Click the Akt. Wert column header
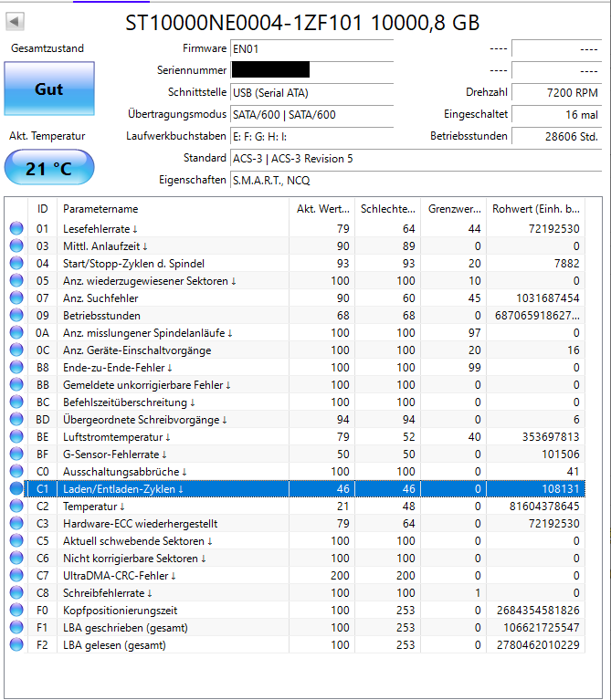Image resolution: width=611 pixels, height=700 pixels. point(322,209)
